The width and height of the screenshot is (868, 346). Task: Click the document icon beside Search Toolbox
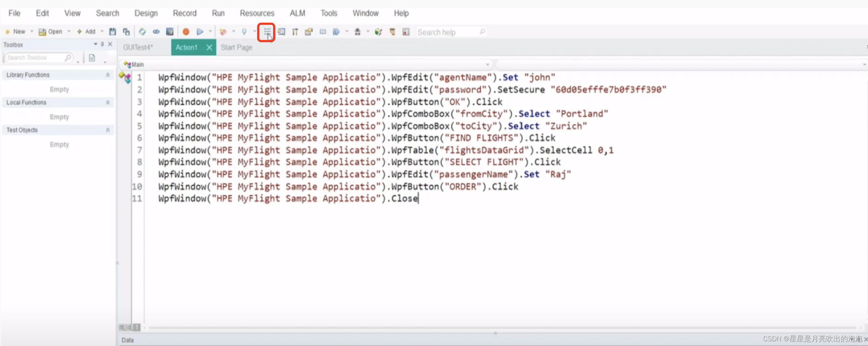click(92, 58)
